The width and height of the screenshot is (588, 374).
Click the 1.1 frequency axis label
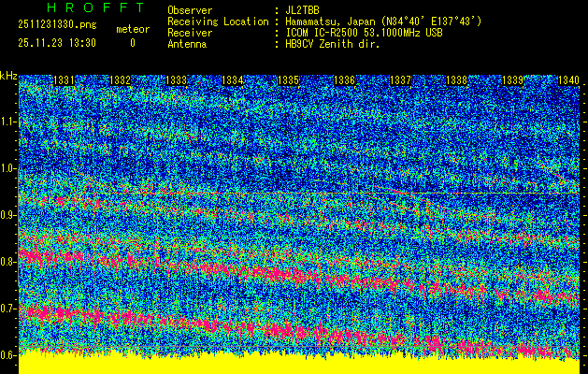(x=8, y=122)
